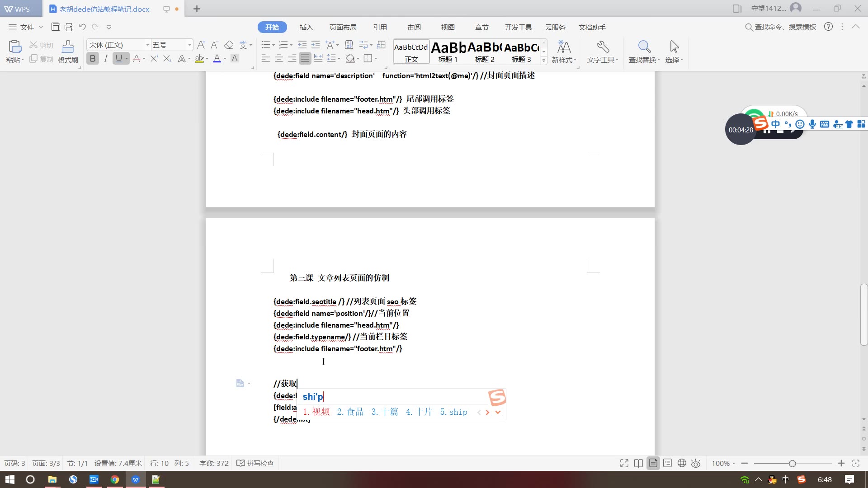868x488 pixels.
Task: Apply the 标题 2 heading style
Action: tap(485, 52)
